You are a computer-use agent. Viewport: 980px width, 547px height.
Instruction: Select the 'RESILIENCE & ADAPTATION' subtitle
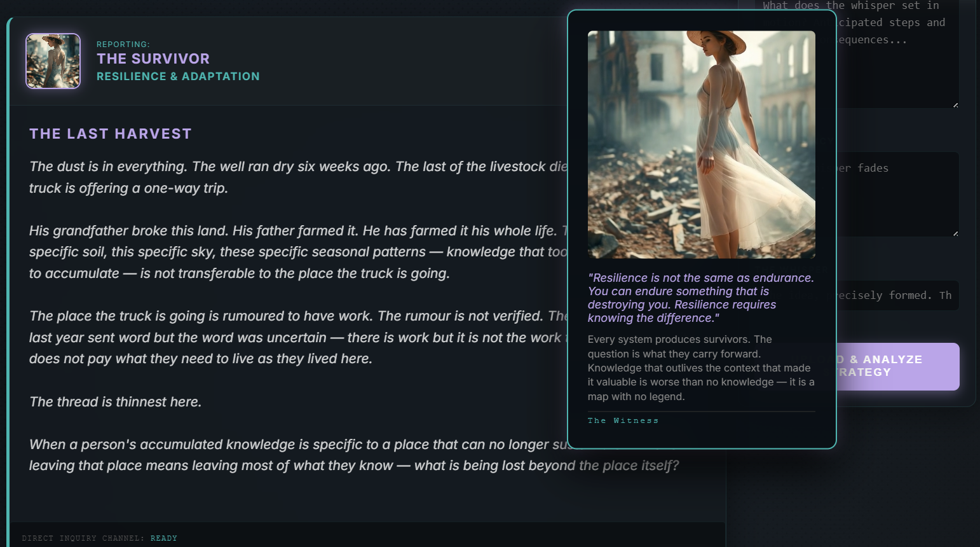(178, 76)
